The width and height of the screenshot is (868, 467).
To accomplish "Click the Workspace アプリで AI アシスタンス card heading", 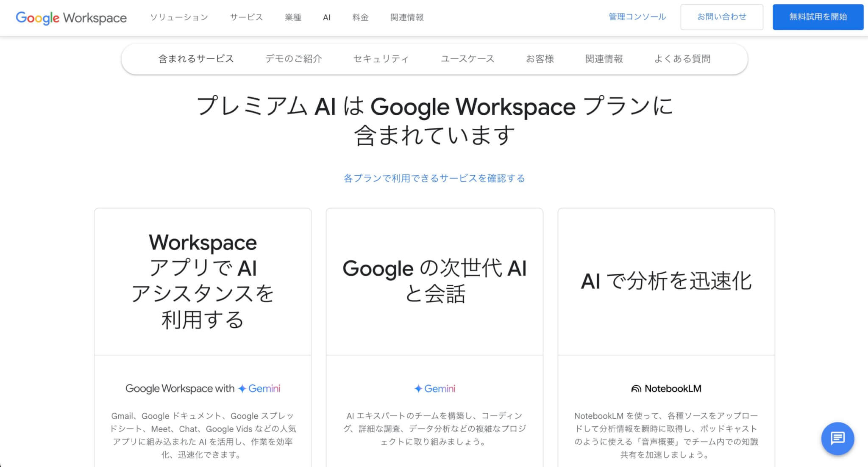I will [203, 281].
